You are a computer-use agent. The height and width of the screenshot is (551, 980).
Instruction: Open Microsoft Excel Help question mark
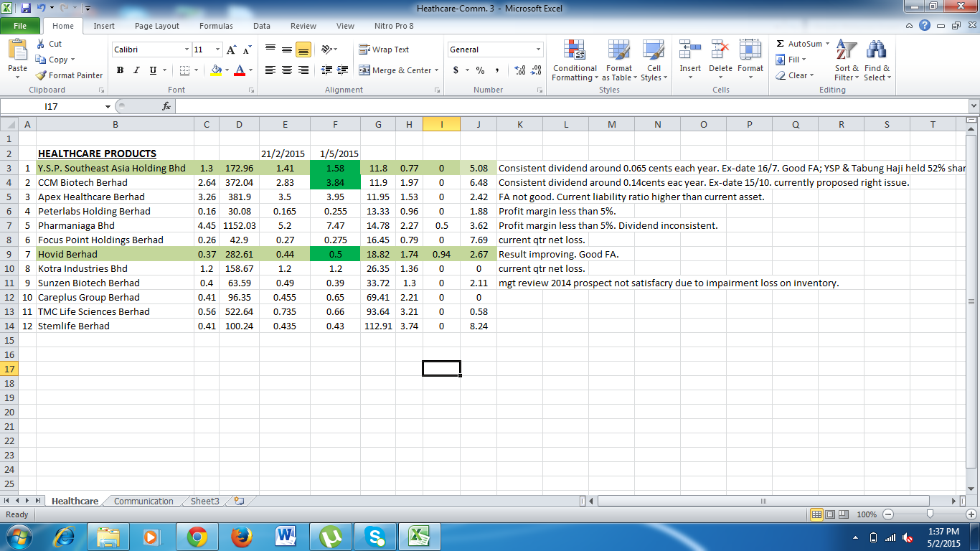925,26
